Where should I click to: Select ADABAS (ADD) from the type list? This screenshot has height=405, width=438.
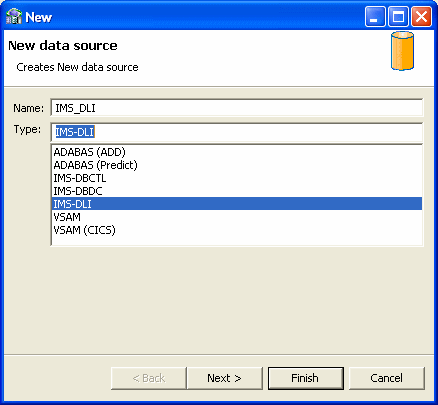(237, 152)
